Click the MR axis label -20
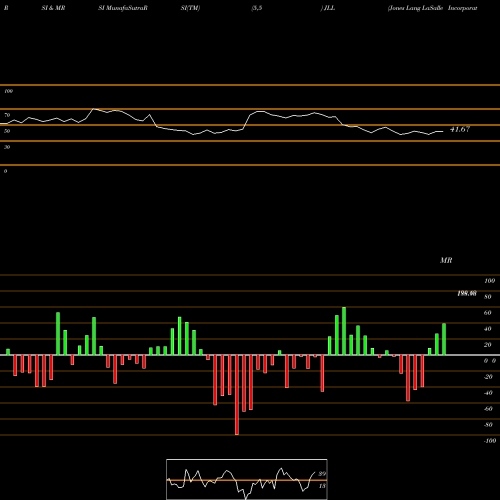The image size is (500, 500). click(488, 377)
